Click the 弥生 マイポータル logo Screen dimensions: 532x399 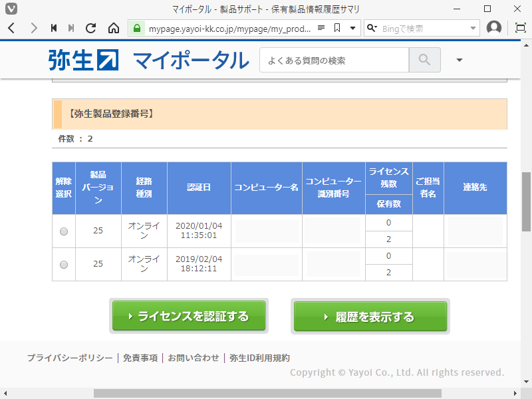pos(148,61)
